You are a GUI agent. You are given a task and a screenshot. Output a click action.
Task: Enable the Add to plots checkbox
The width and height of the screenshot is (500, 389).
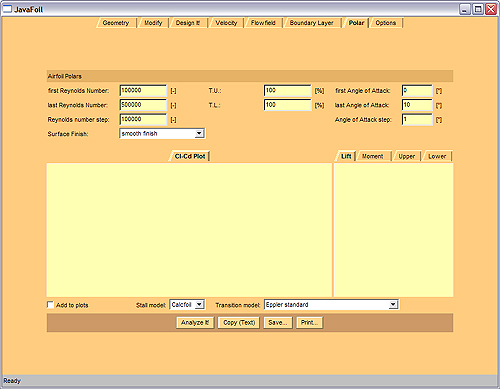pos(50,305)
